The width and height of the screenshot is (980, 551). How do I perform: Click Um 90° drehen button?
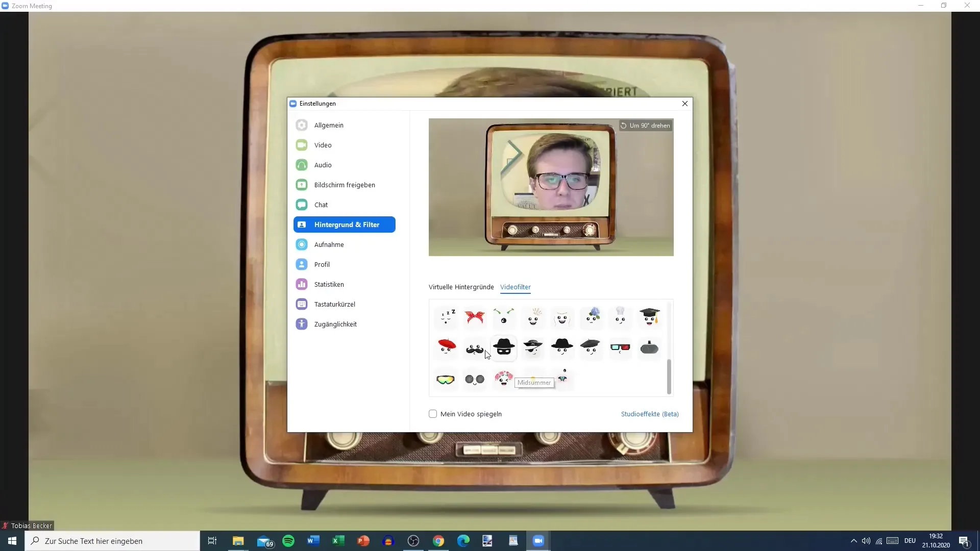pyautogui.click(x=646, y=126)
